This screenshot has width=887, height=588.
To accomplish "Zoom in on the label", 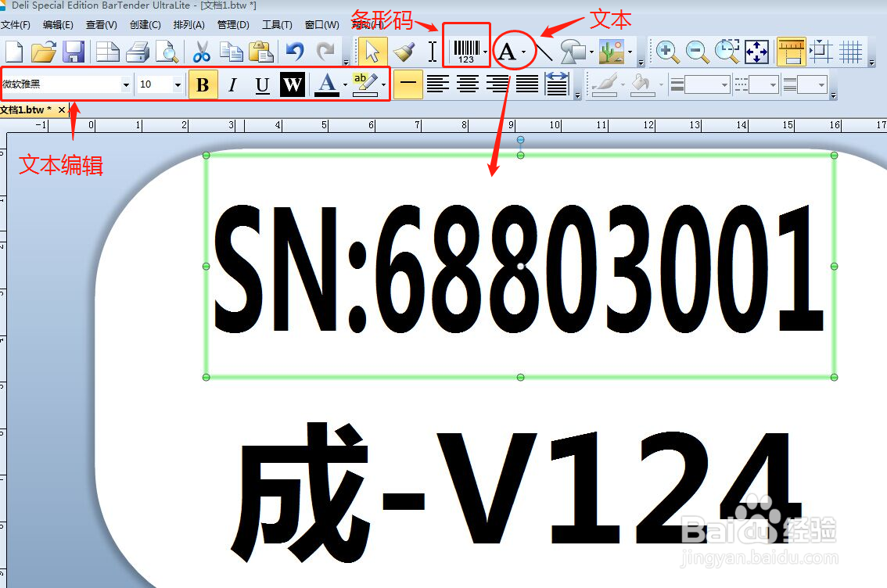I will (667, 52).
